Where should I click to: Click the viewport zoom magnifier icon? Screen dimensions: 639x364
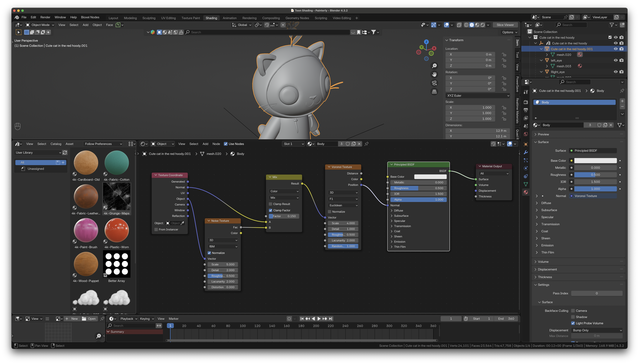pyautogui.click(x=434, y=66)
